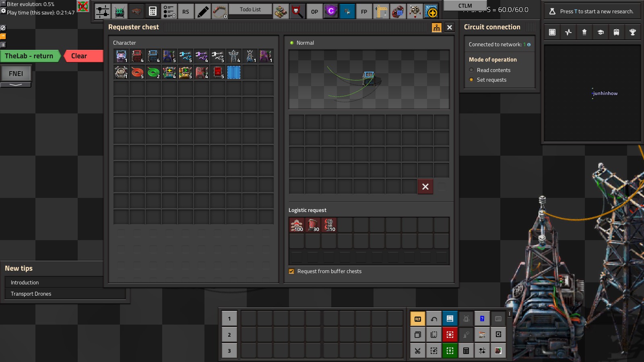
Task: Click the Todo List button
Action: 250,9
